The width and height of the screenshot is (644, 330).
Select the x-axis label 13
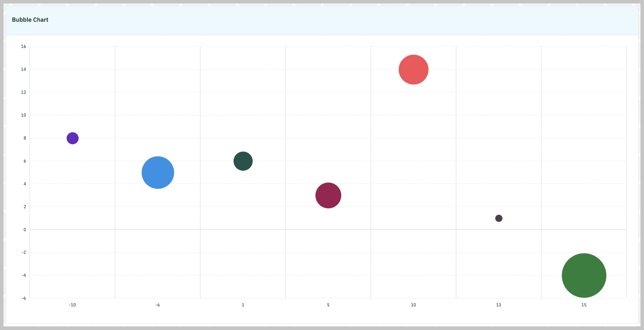point(498,305)
